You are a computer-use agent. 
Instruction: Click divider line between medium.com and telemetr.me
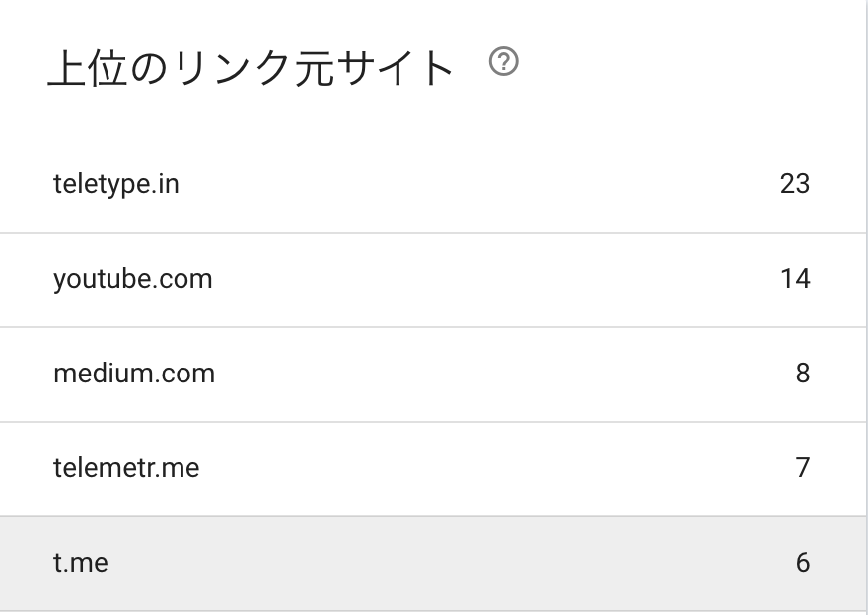point(433,422)
